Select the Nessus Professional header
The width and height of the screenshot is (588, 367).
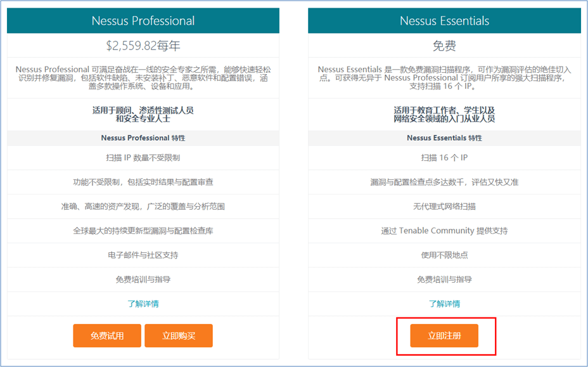coord(143,21)
